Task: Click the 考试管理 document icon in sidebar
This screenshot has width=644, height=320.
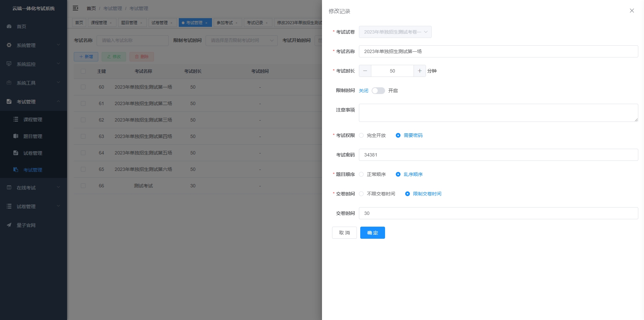Action: click(9, 101)
